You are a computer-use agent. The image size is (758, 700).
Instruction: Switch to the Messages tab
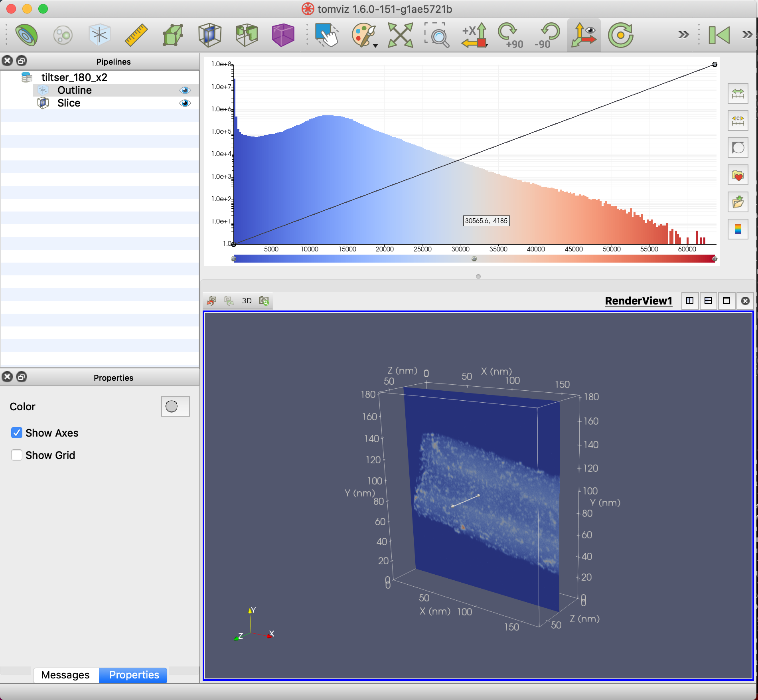point(65,675)
